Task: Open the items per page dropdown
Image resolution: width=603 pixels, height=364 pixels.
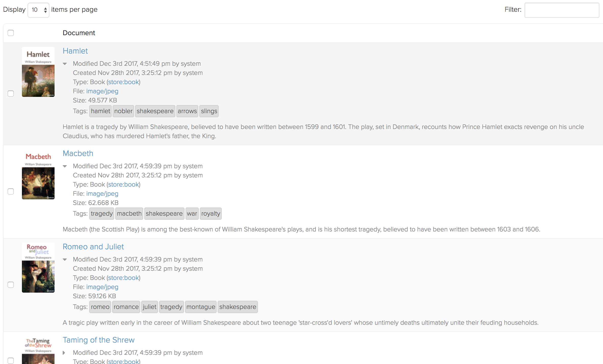Action: (38, 10)
